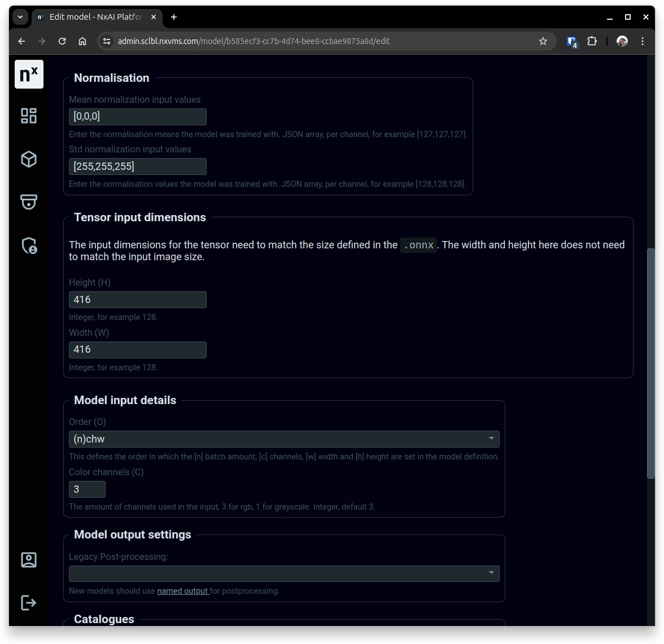Expand the Order (O) dropdown
This screenshot has width=664, height=644.
(x=284, y=439)
